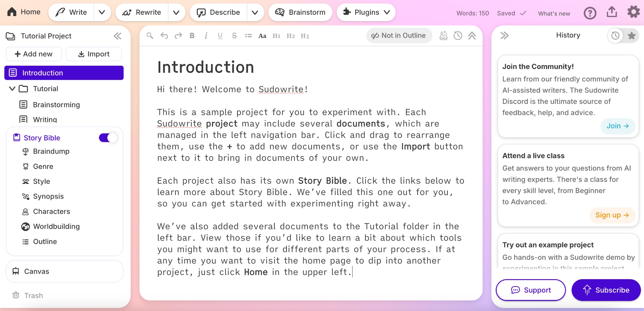Viewport: 644px width, 311px height.
Task: Click Sign up for live class
Action: coord(612,215)
